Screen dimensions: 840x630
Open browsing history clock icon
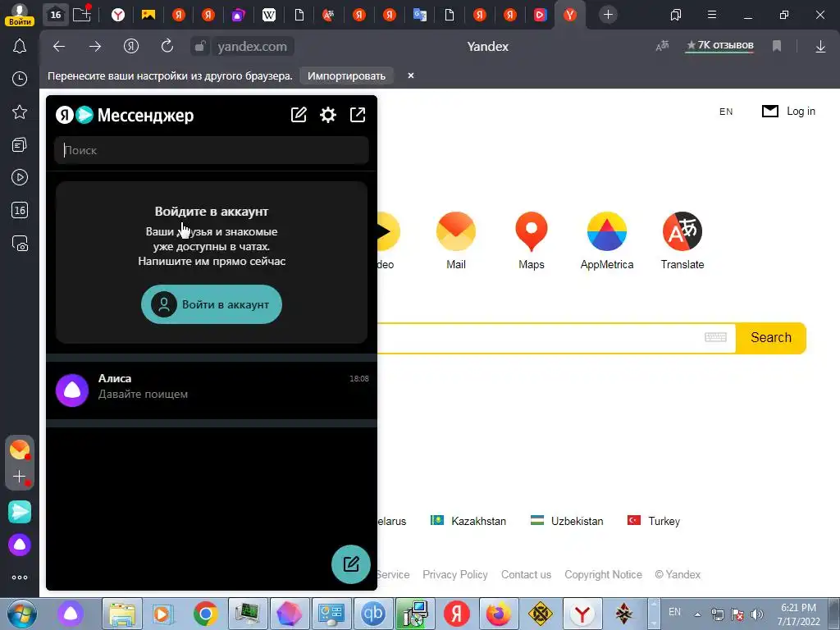coord(20,79)
